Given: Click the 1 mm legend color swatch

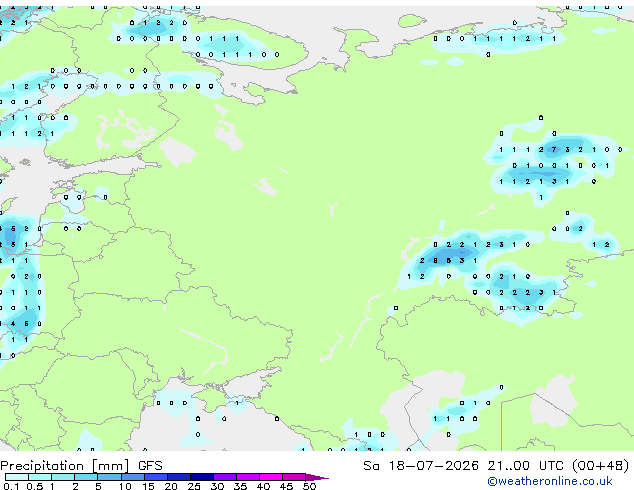Looking at the screenshot, I should 63,477.
